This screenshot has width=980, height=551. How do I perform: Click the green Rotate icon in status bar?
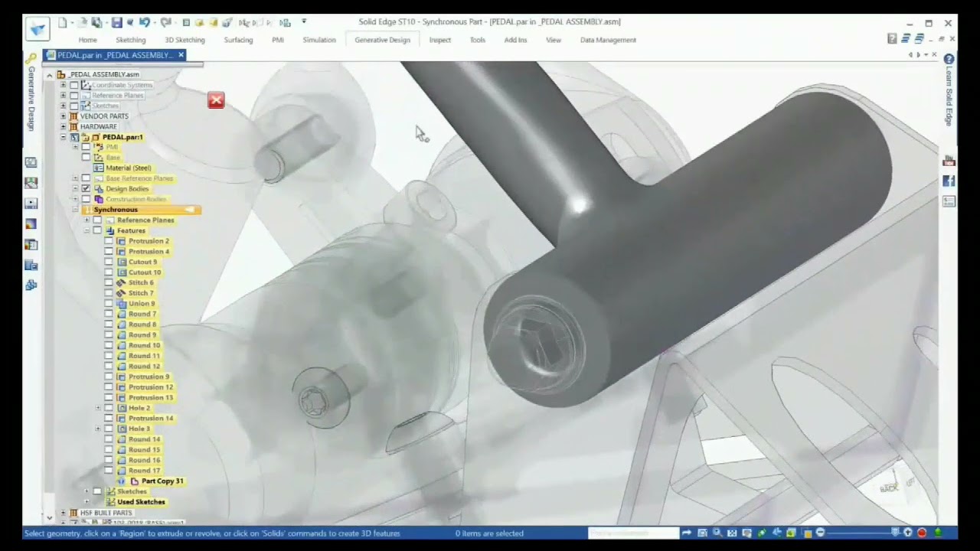tap(761, 533)
